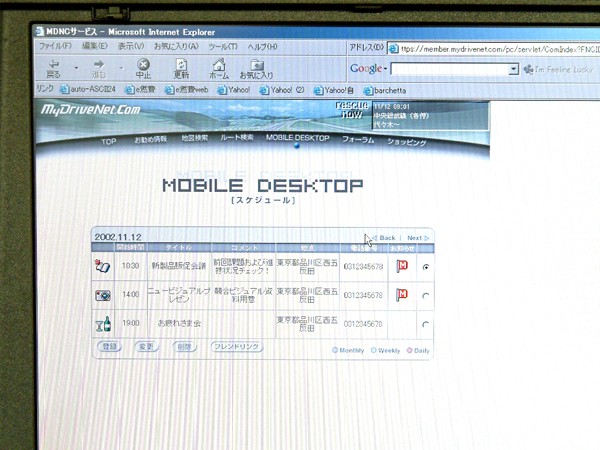Select radio button for 14:00 schedule
The height and width of the screenshot is (450, 600).
pyautogui.click(x=426, y=296)
